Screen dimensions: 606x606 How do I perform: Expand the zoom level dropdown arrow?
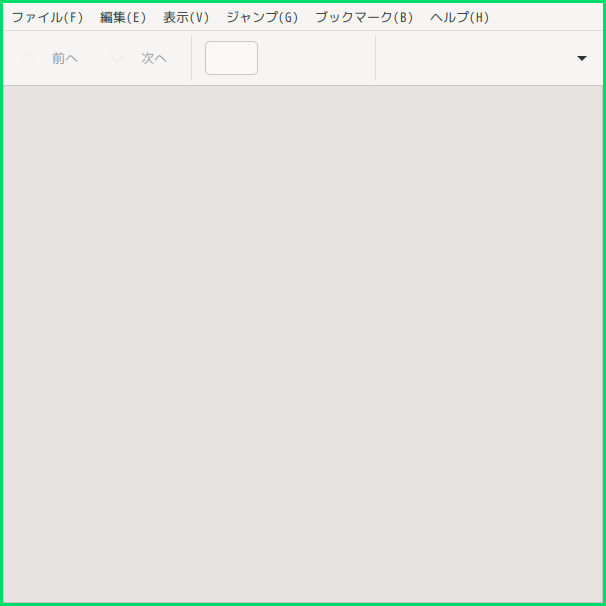[582, 58]
